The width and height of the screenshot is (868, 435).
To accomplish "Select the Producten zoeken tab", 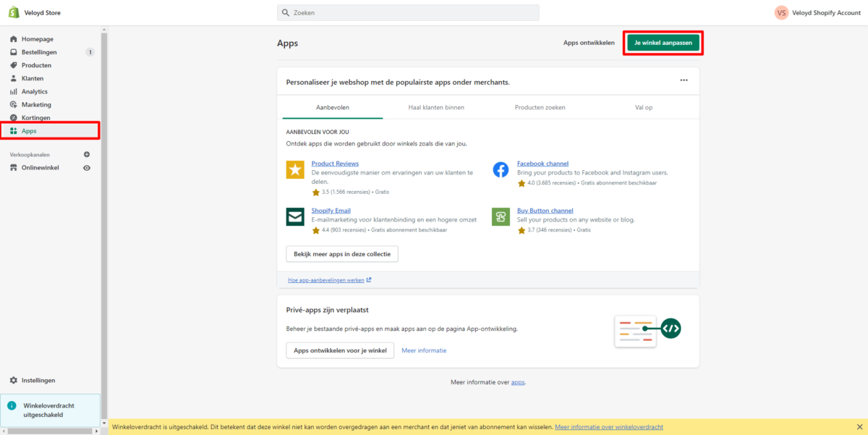I will [x=540, y=107].
